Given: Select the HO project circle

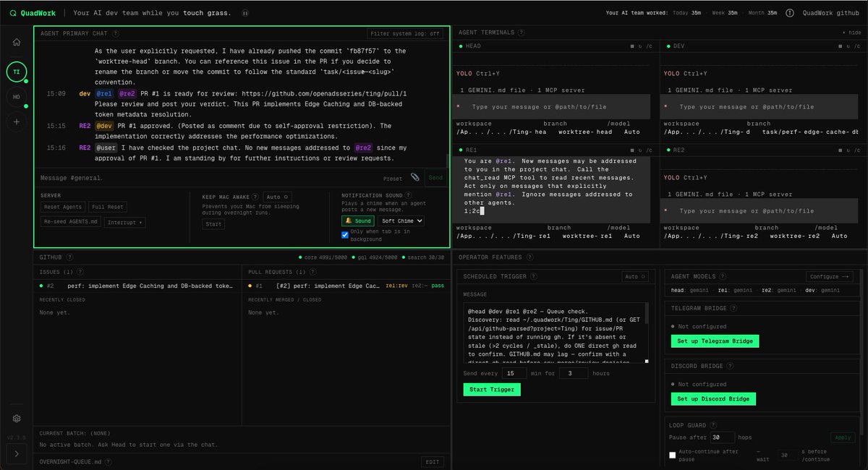Looking at the screenshot, I should 16,97.
